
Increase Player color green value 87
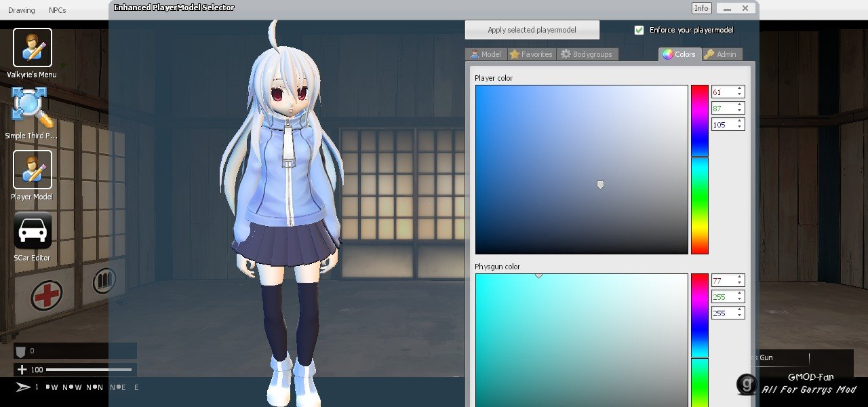pos(740,105)
